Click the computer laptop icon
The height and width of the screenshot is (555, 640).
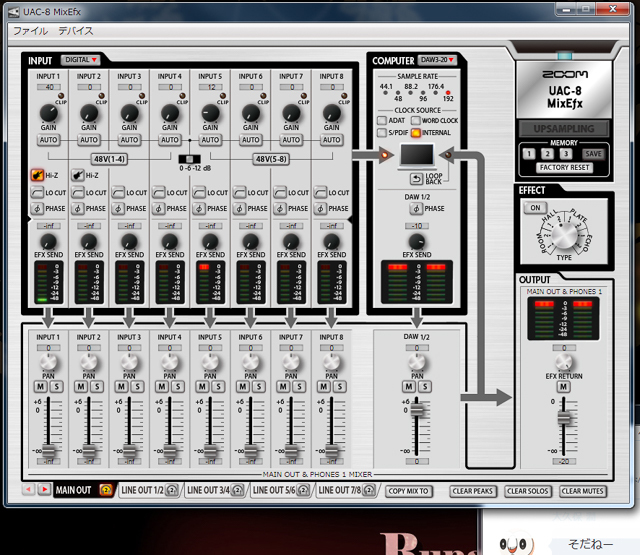(417, 156)
